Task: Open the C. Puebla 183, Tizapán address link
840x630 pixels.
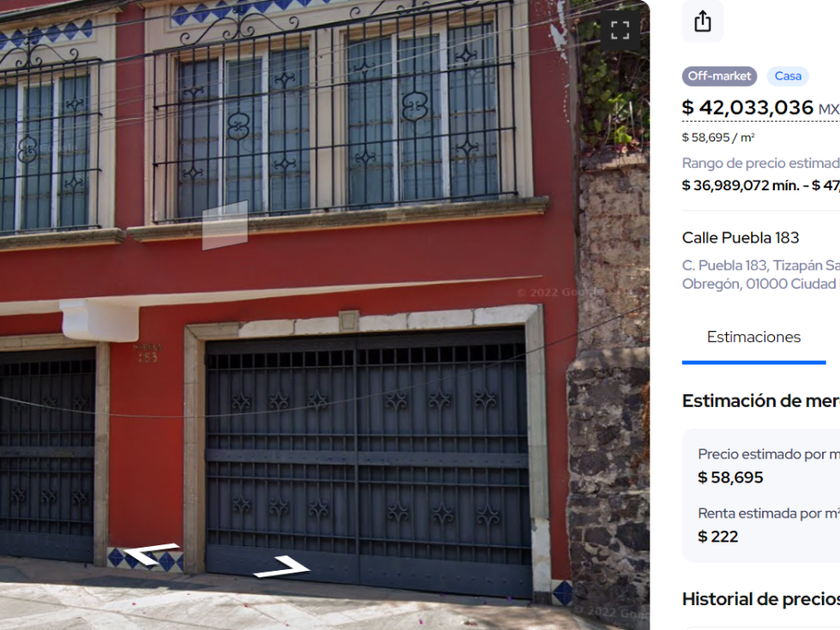Action: pyautogui.click(x=761, y=274)
